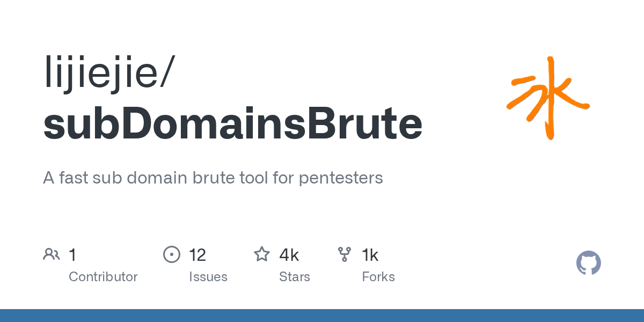Click the issues count "12"
The width and height of the screenshot is (644, 322).
point(197,255)
